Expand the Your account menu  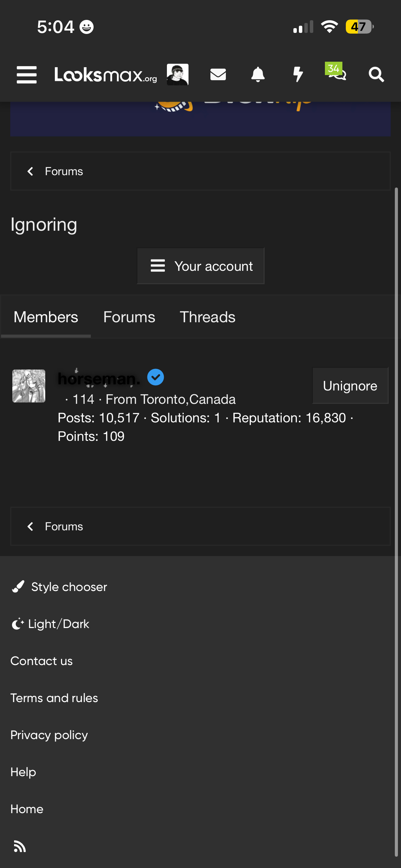point(201,266)
